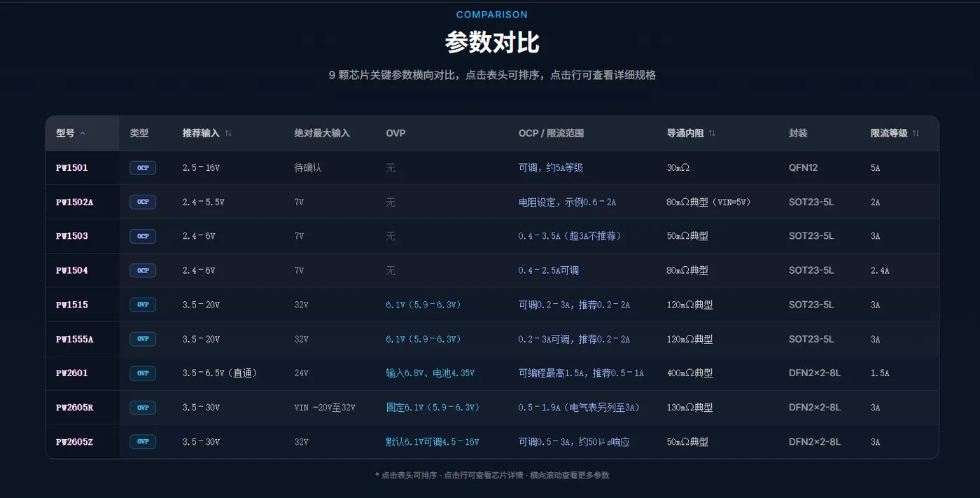This screenshot has width=980, height=498.
Task: Click the 24V max input cell
Action: [301, 373]
